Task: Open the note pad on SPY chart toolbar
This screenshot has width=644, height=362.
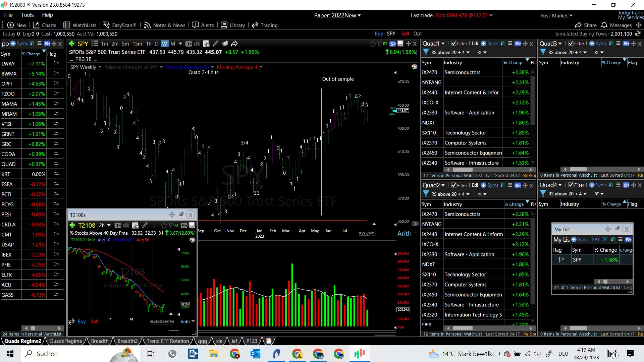Action: pos(225,44)
